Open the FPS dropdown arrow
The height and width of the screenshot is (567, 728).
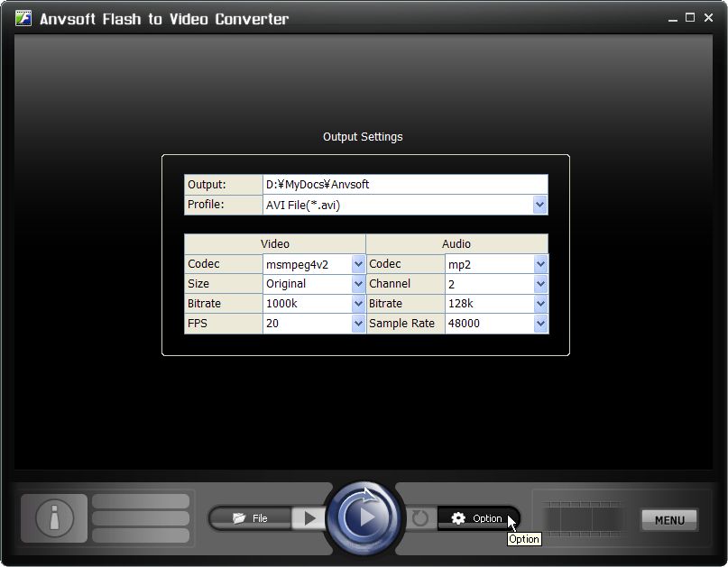358,324
